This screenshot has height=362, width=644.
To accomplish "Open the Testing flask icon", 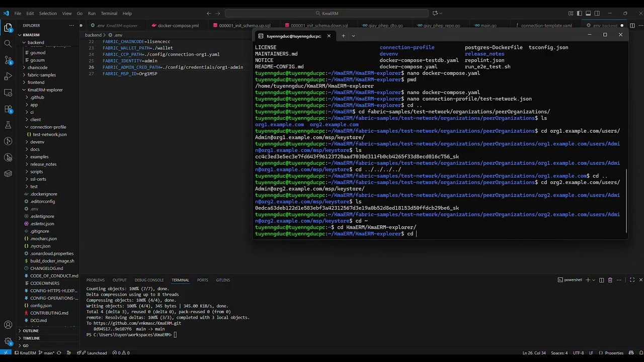I will click(8, 125).
